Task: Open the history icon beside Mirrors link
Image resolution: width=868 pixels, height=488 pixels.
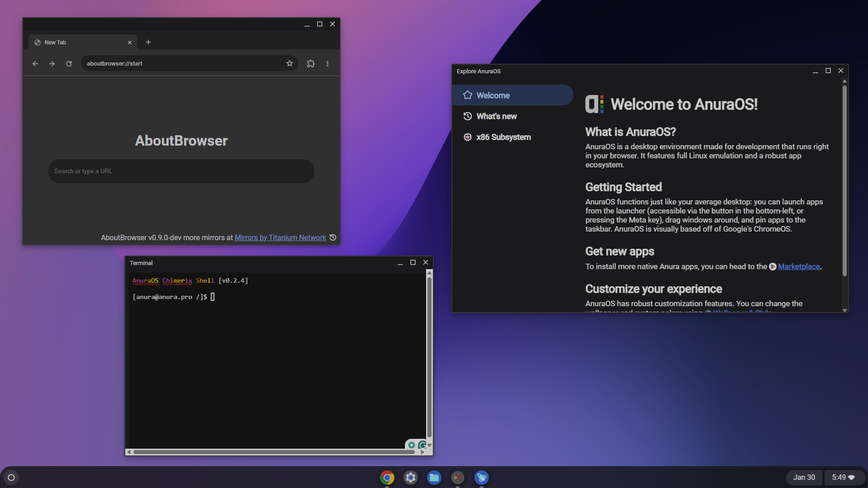Action: click(x=333, y=237)
